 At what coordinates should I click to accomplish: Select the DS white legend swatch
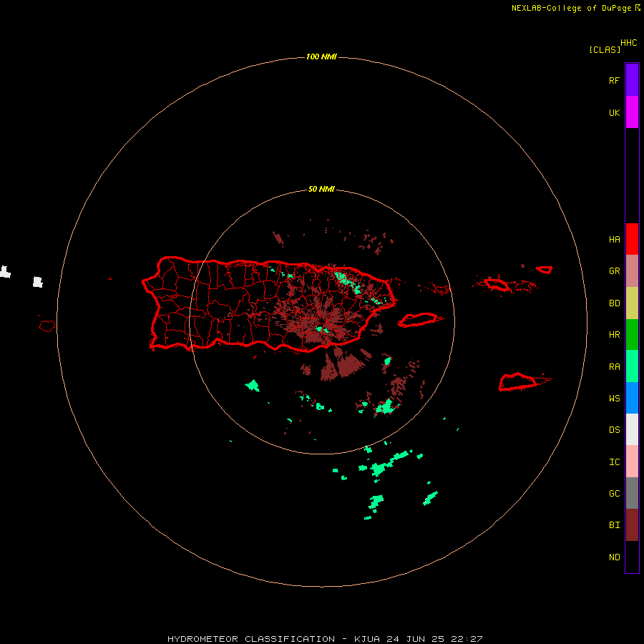[x=632, y=429]
